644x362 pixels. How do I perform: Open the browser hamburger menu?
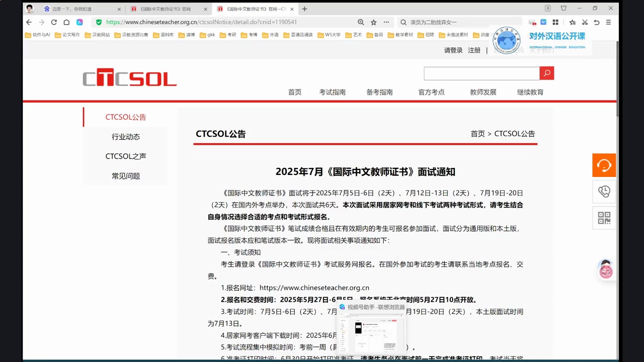click(x=608, y=22)
